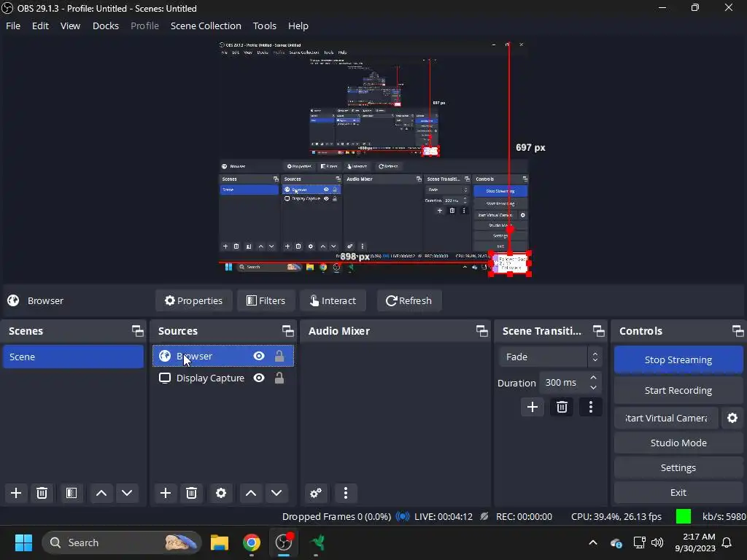Viewport: 747px width, 560px height.
Task: Select the Scene item in Scenes list
Action: [x=73, y=357]
